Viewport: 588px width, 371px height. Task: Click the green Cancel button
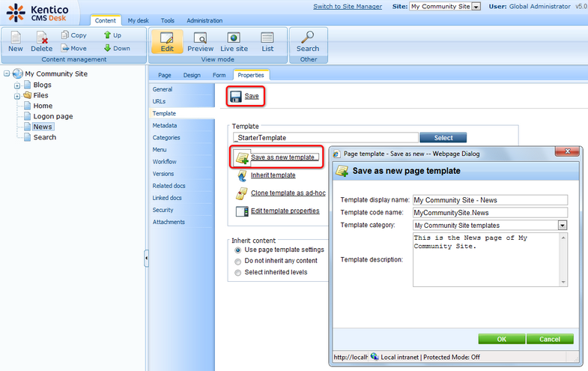click(x=550, y=339)
